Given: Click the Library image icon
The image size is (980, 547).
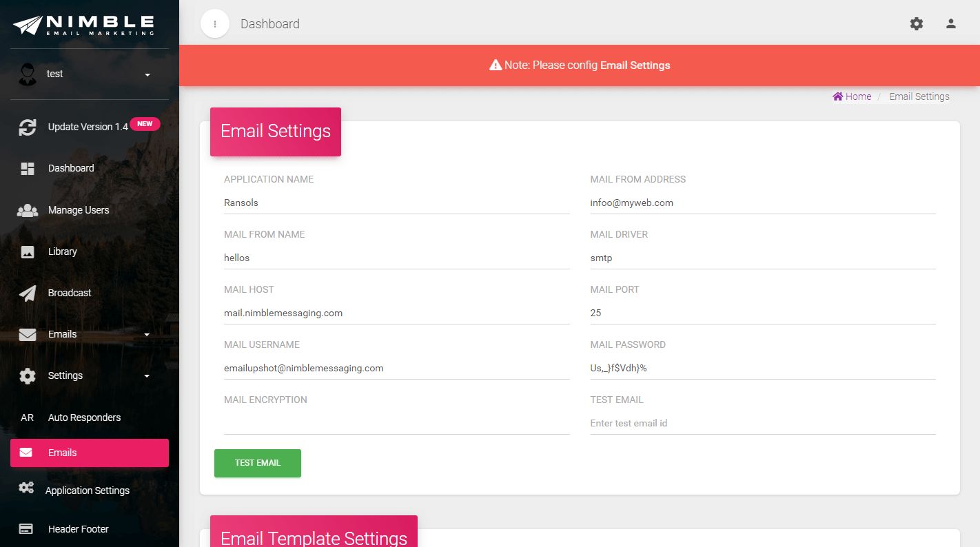Looking at the screenshot, I should (28, 251).
